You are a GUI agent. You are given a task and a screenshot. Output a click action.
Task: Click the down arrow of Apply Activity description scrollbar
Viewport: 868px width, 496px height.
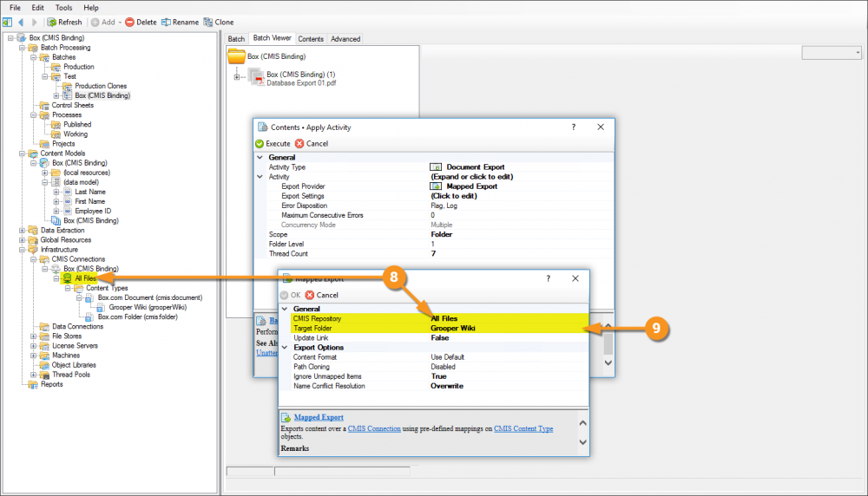(608, 363)
